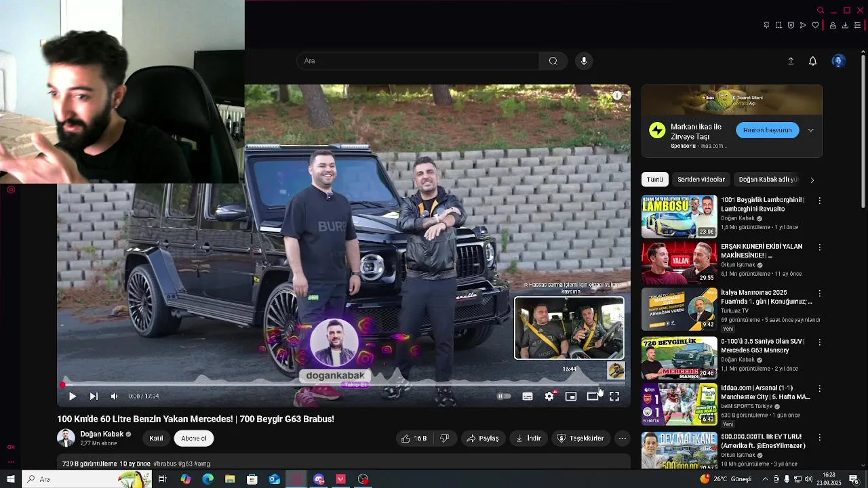Open options for Arsenal Manchester City video
The width and height of the screenshot is (868, 488).
819,389
